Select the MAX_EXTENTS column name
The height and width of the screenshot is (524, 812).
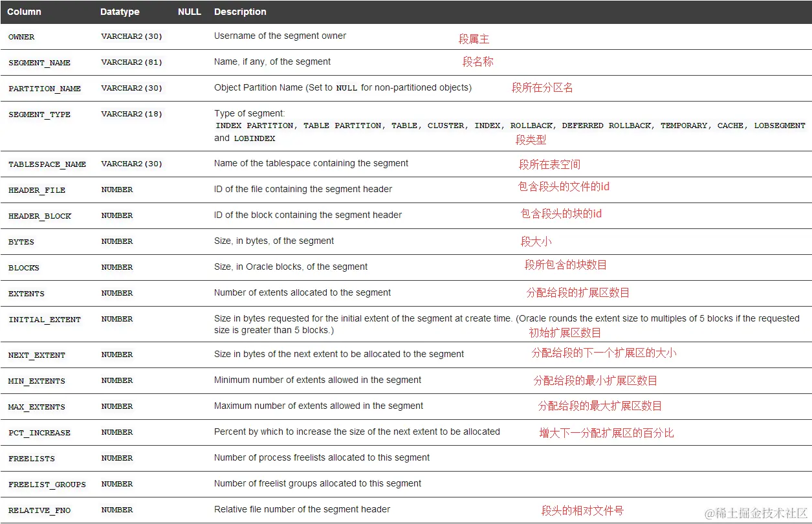coord(37,407)
